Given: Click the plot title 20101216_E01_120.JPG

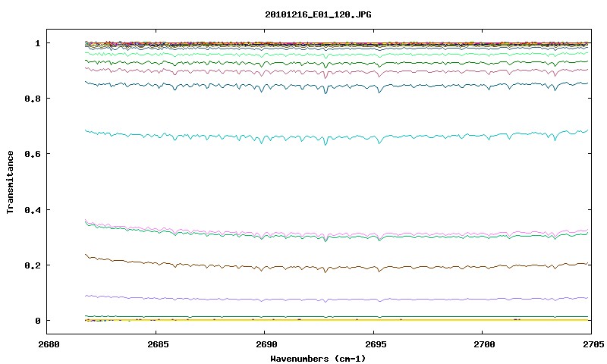Looking at the screenshot, I should [x=318, y=14].
